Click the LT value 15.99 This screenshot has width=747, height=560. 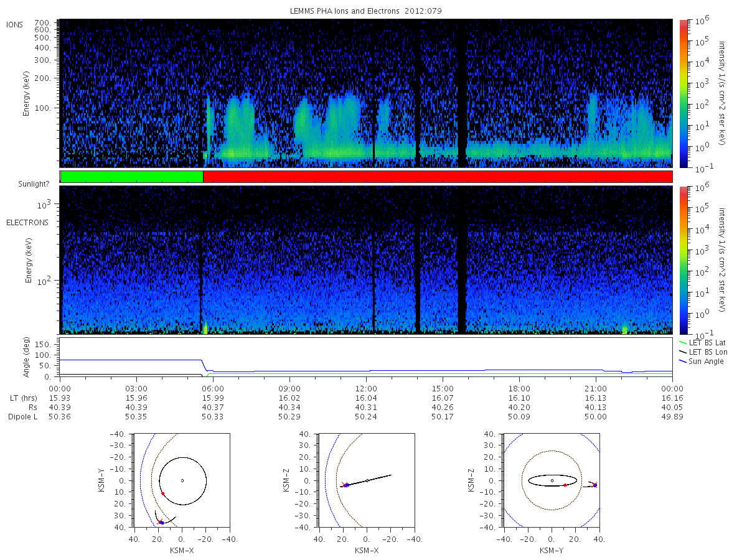coord(213,398)
